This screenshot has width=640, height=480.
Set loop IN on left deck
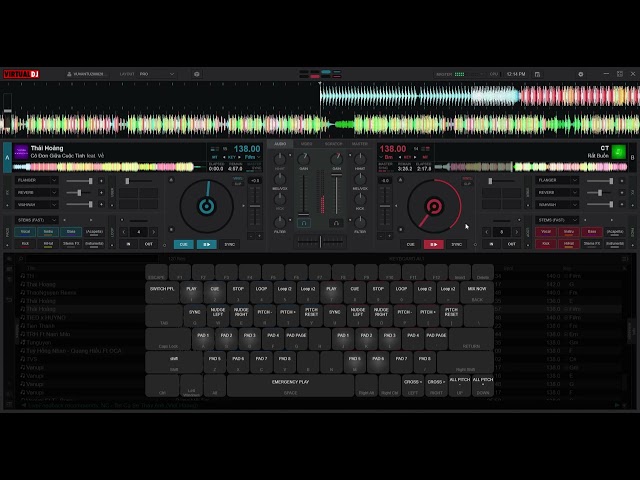tap(128, 244)
